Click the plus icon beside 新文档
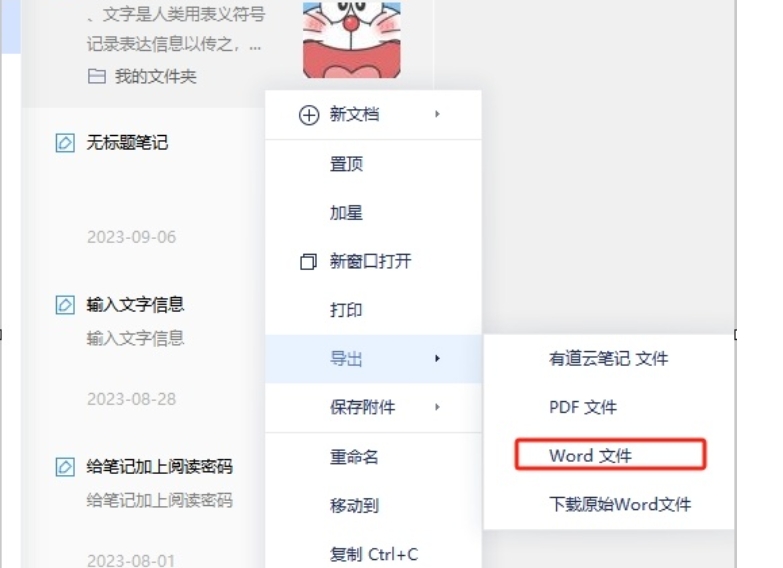 309,115
